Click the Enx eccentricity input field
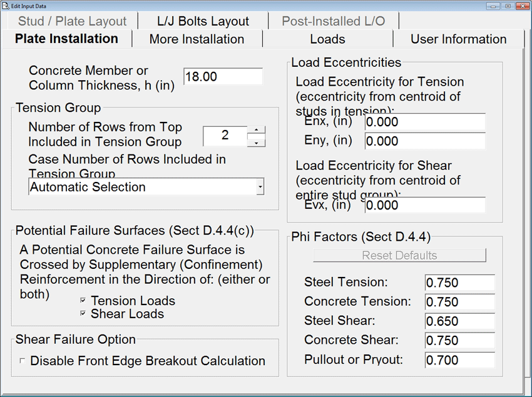This screenshot has width=532, height=397. coord(424,121)
